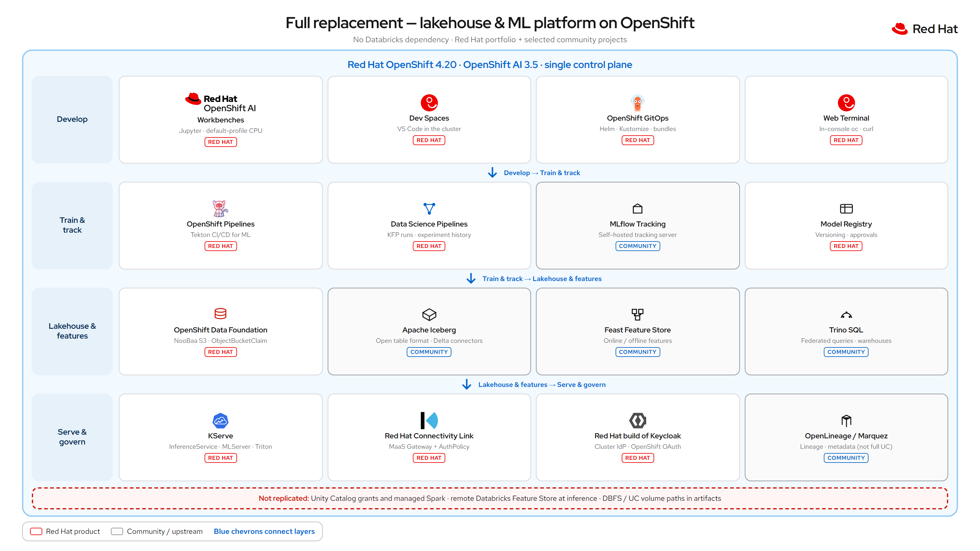Select the Develop layer label
980x551 pixels.
72,119
